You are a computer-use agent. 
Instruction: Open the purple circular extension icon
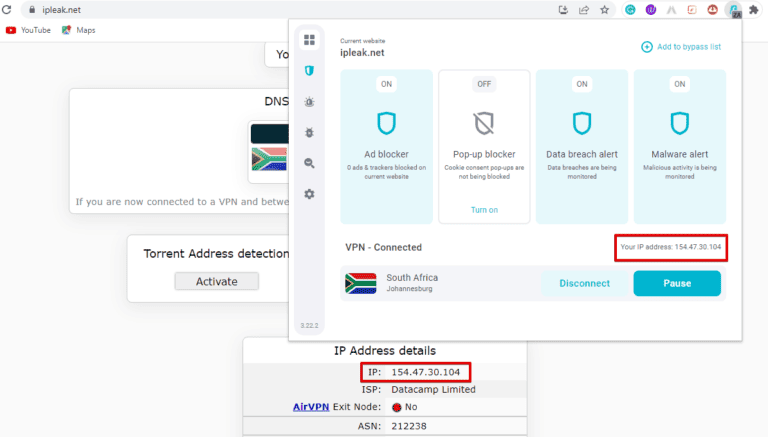pos(650,9)
